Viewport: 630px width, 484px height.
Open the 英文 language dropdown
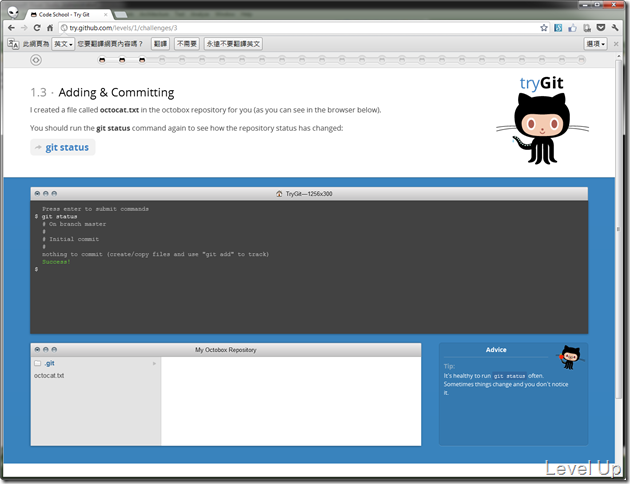pyautogui.click(x=63, y=44)
